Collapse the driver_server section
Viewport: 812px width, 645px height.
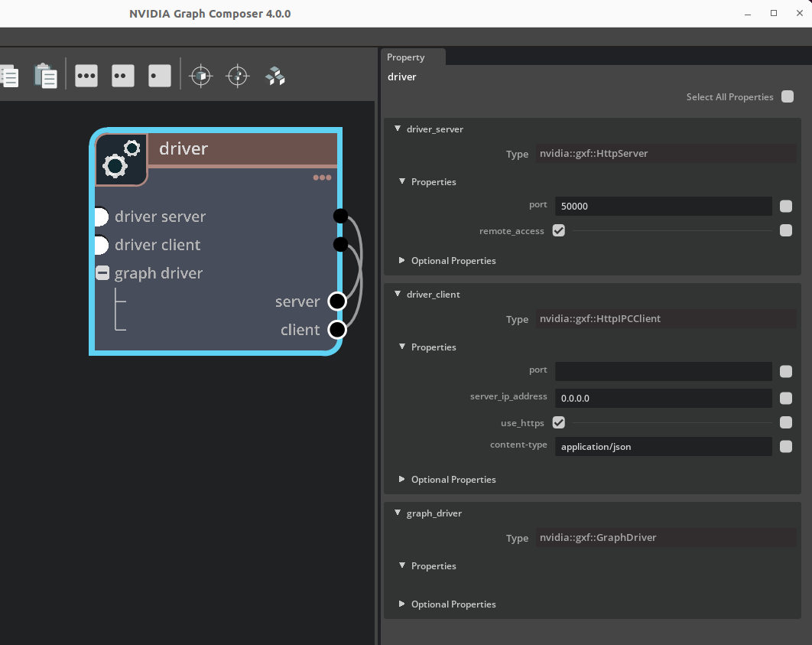tap(397, 129)
